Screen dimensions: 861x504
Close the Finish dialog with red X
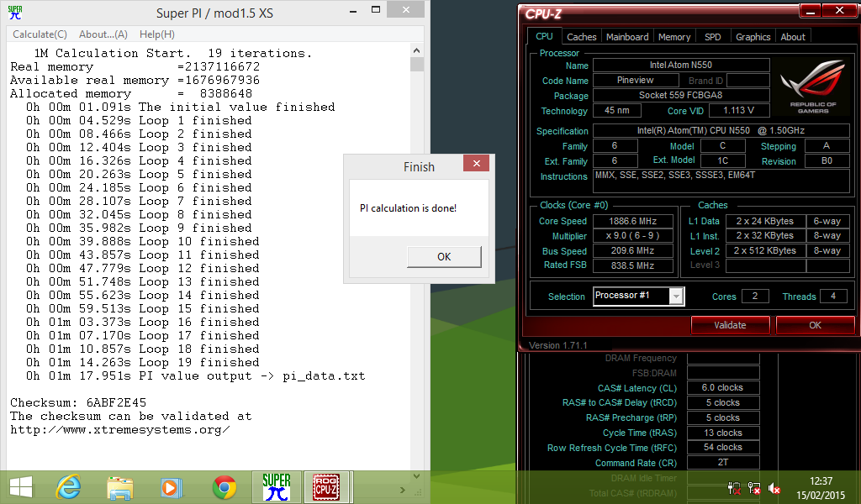coord(476,164)
